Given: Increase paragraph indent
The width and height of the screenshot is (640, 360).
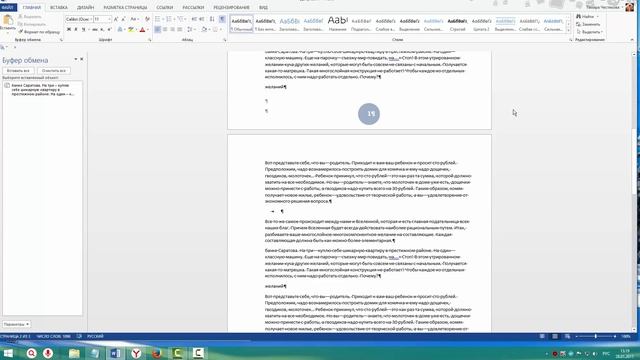Looking at the screenshot, I should point(202,19).
